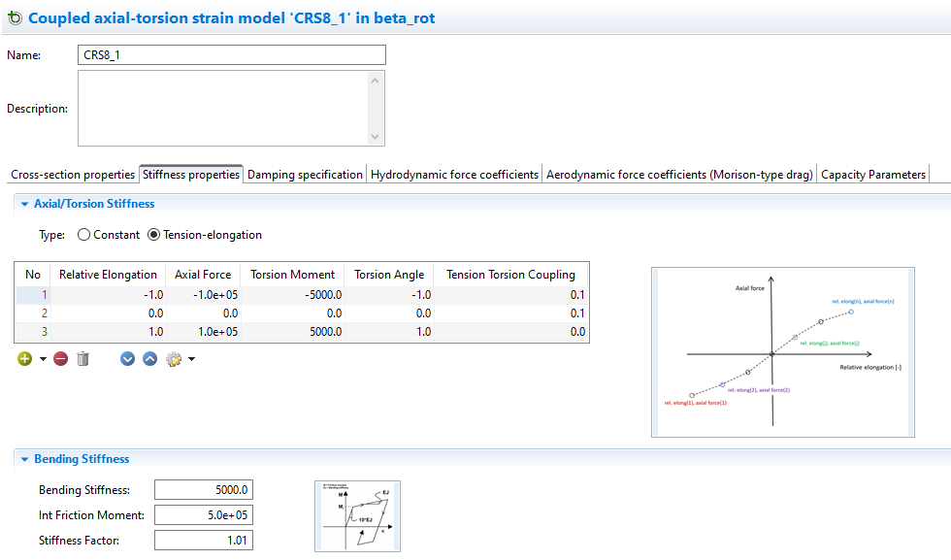Select the Cross-section properties tab
The height and width of the screenshot is (560, 951).
click(x=72, y=174)
